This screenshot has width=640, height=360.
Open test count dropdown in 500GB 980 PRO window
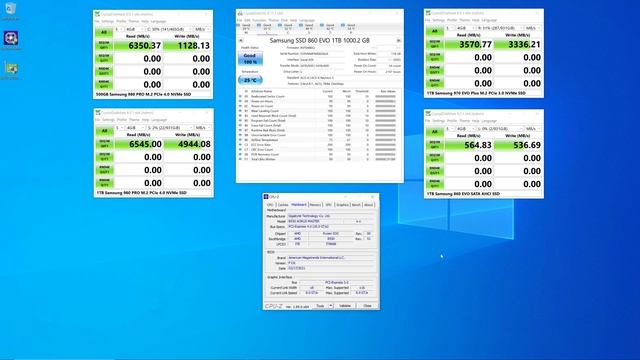pos(118,29)
